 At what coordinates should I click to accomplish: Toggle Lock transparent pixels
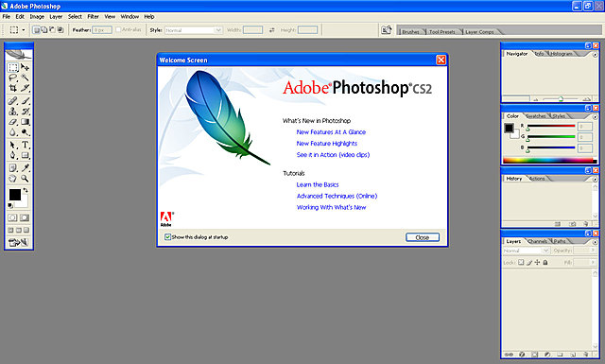[x=521, y=263]
